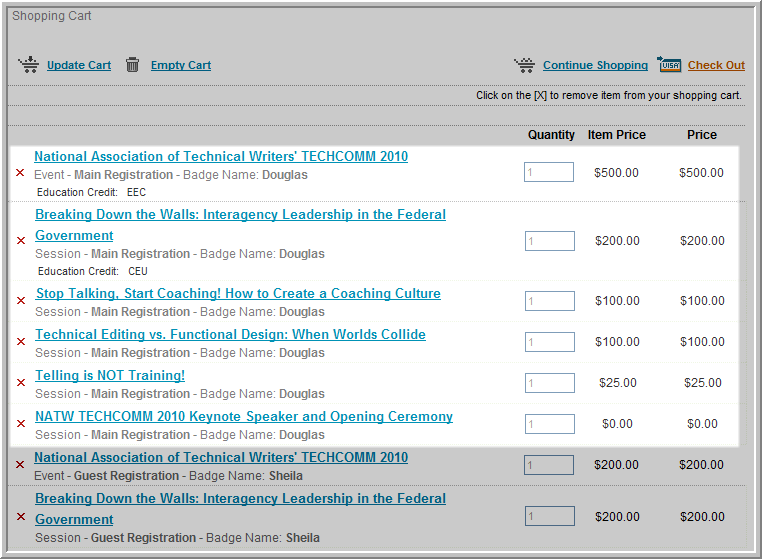This screenshot has height=559, width=762.
Task: Click the $25.00 item price value
Action: click(618, 383)
